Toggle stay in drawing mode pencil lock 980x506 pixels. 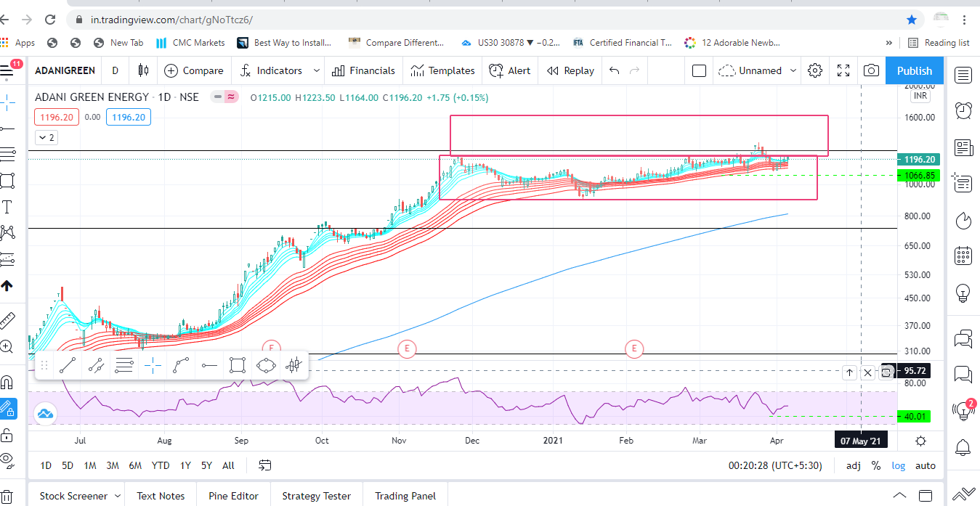[x=7, y=409]
